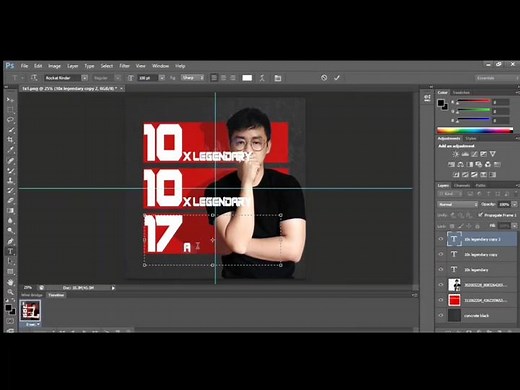Image resolution: width=520 pixels, height=390 pixels.
Task: Open the layer blend mode Normal dropdown
Action: (x=458, y=204)
